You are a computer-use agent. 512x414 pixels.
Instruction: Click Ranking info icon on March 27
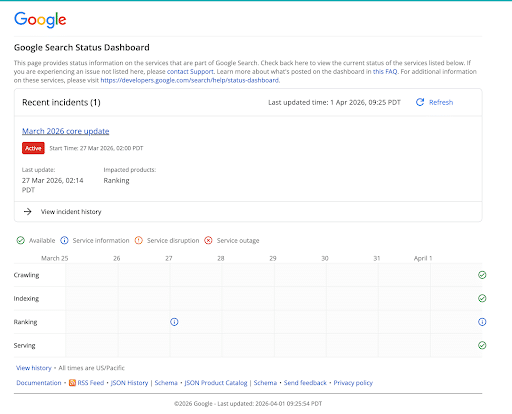(x=174, y=322)
